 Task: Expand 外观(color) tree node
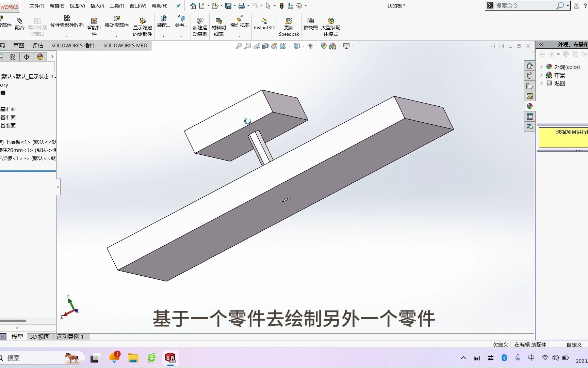click(x=541, y=67)
